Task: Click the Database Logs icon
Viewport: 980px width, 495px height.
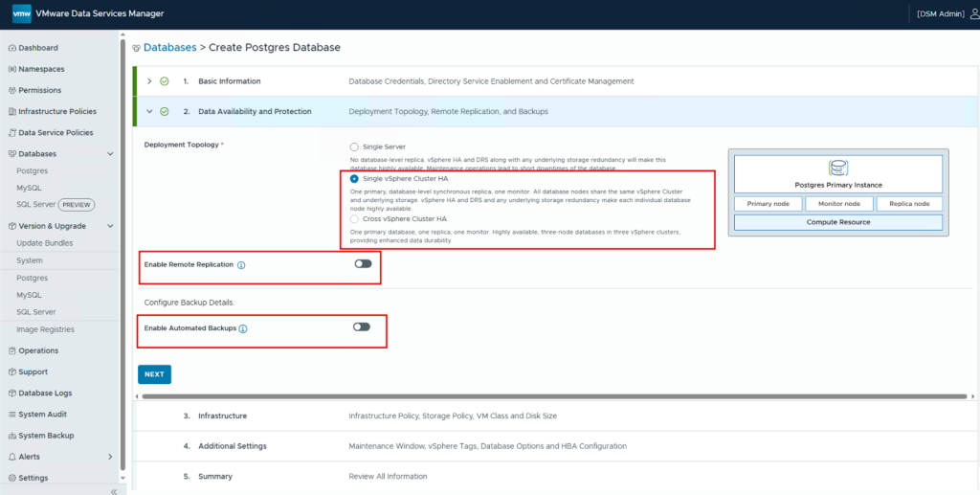Action: tap(12, 394)
